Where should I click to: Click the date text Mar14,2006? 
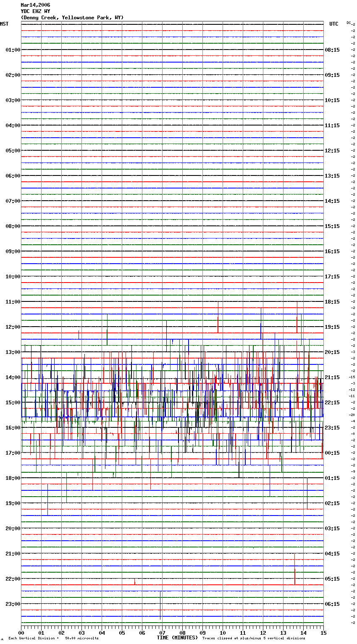[x=35, y=5]
